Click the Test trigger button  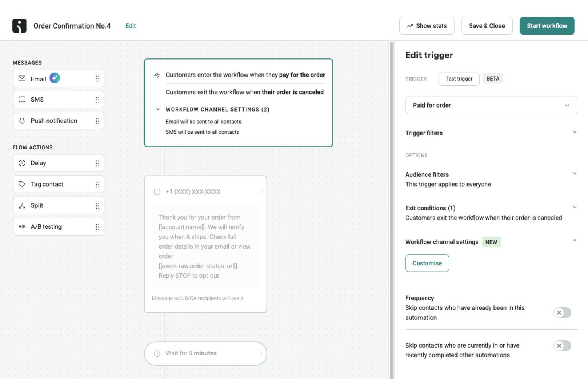point(459,79)
